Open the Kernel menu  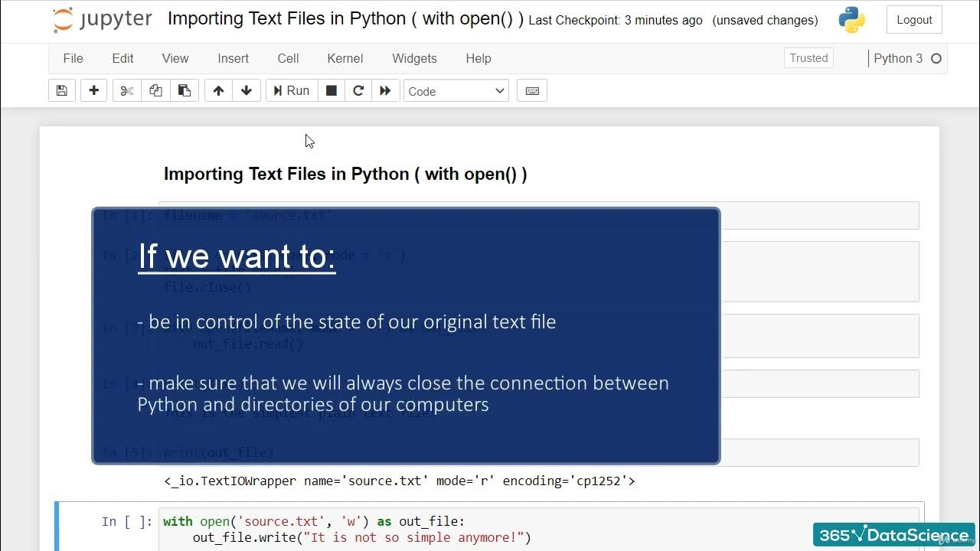[x=345, y=58]
